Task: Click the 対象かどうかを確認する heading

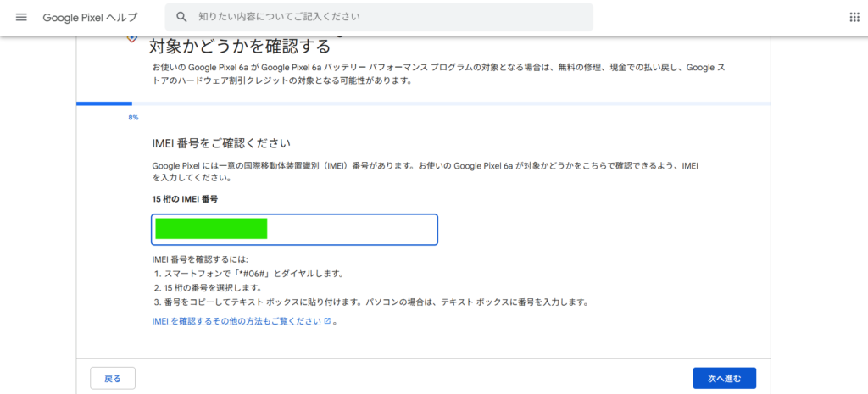Action: (x=240, y=46)
